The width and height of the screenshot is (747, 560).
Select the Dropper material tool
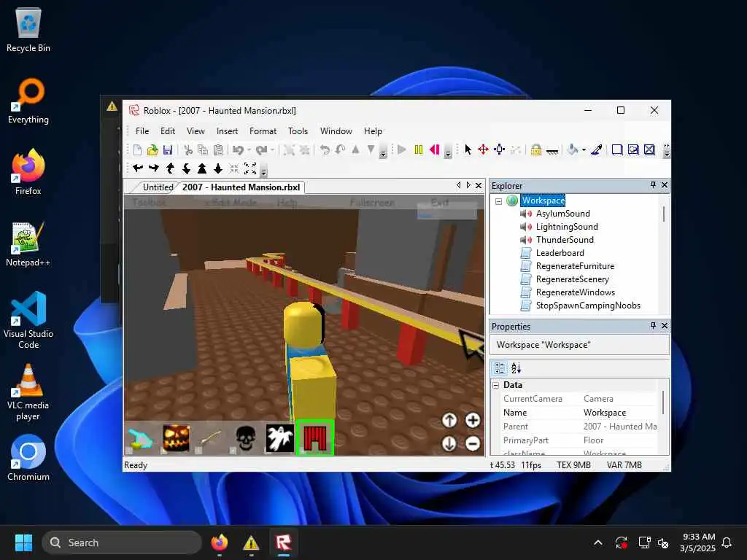point(597,150)
